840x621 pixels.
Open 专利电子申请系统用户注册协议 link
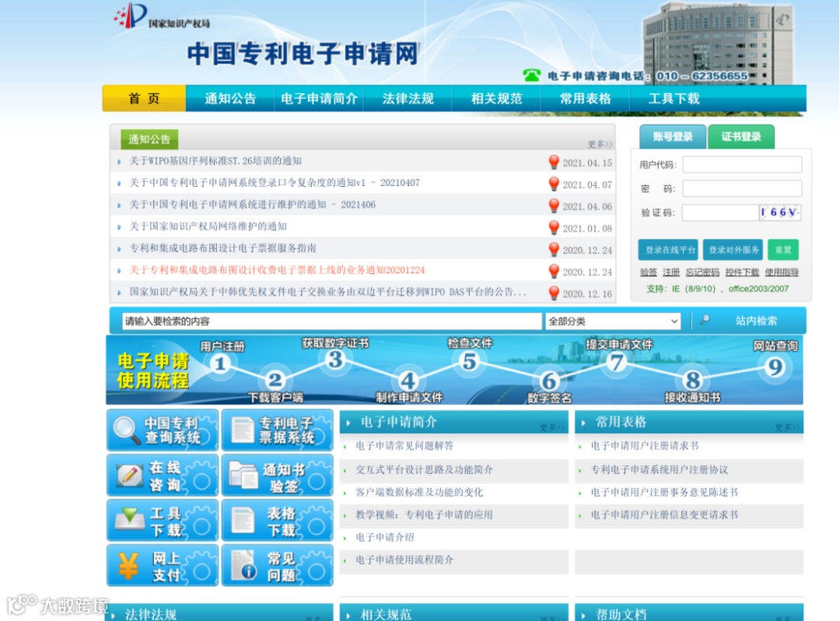[660, 470]
